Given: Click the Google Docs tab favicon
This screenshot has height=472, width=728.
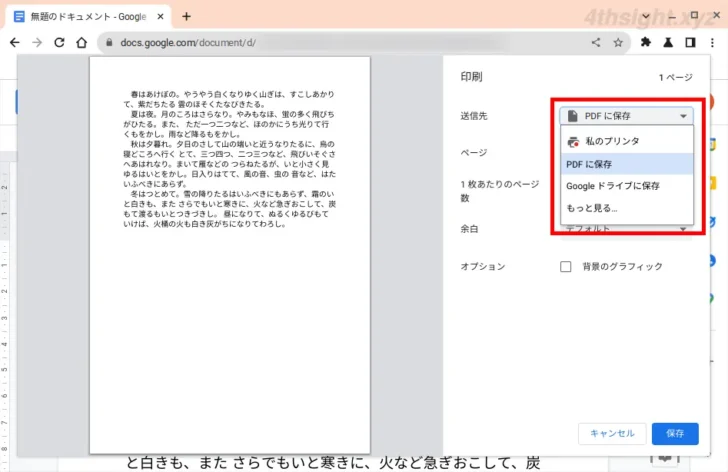Looking at the screenshot, I should 19,17.
